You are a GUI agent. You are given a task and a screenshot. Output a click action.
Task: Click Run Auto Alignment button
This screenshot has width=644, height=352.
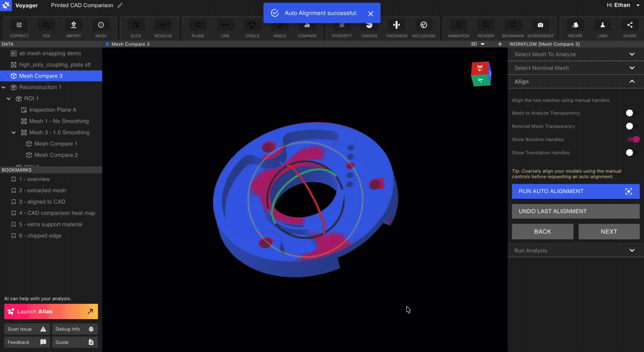(x=575, y=191)
